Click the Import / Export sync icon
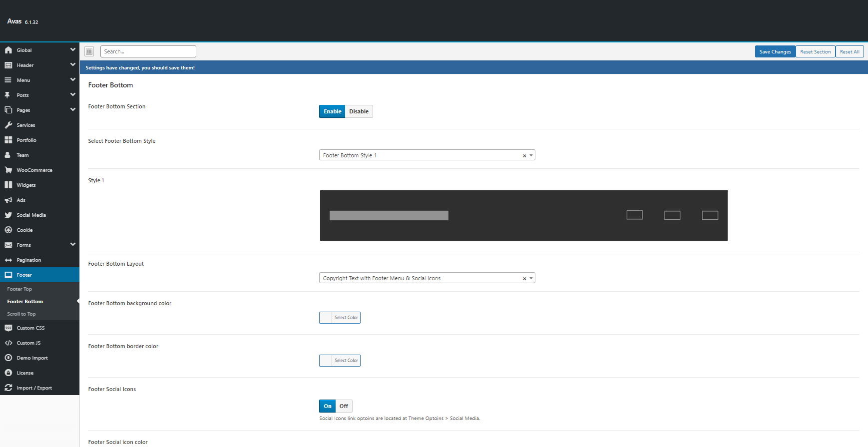The width and height of the screenshot is (868, 447). point(8,388)
